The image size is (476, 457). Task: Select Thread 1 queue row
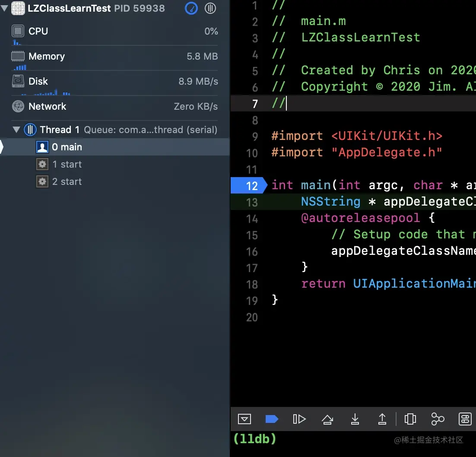pyautogui.click(x=115, y=130)
